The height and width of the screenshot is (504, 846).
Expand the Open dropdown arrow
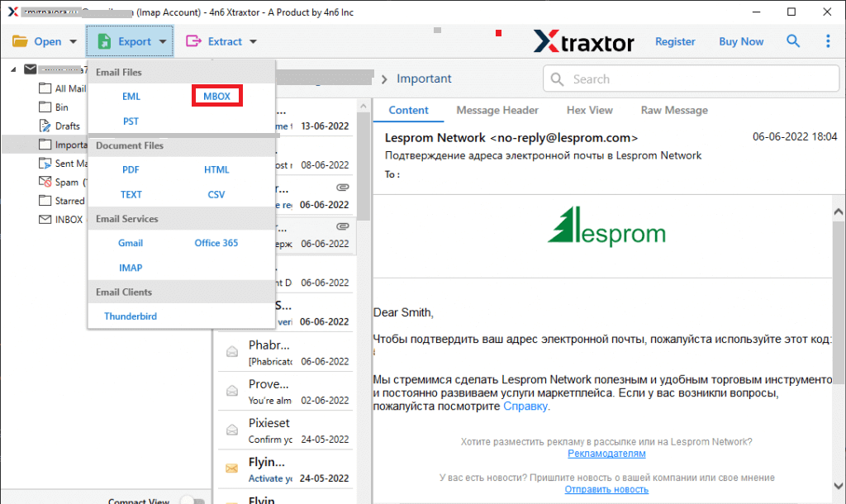(x=72, y=40)
